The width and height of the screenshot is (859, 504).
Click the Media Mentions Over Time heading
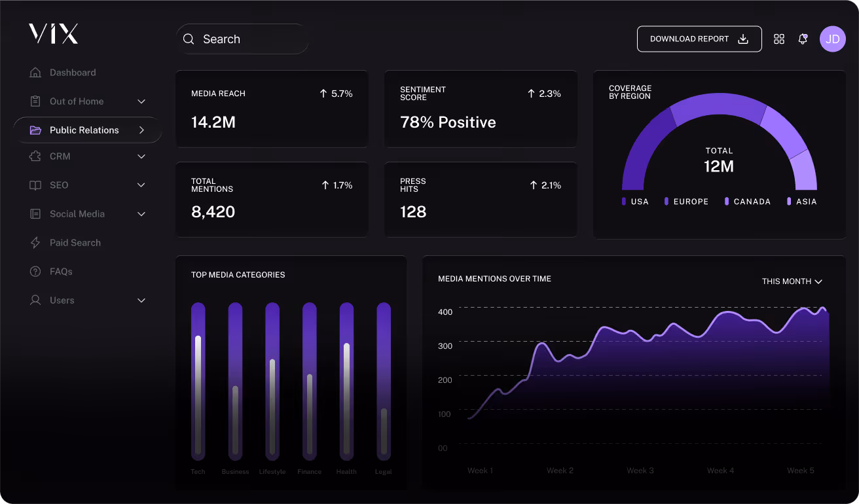coord(494,279)
